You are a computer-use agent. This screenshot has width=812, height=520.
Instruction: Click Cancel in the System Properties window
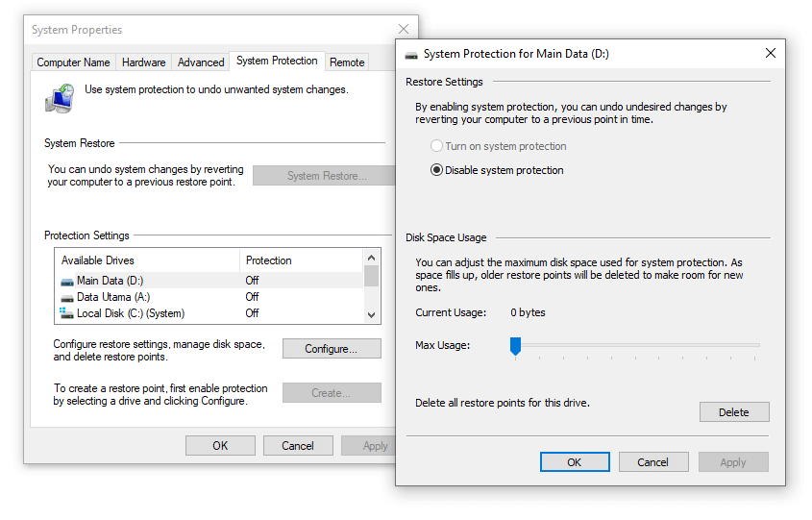(298, 446)
